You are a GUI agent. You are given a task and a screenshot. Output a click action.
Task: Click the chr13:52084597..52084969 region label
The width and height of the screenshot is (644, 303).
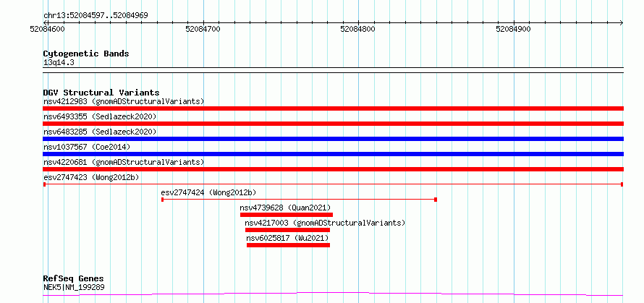coord(96,16)
